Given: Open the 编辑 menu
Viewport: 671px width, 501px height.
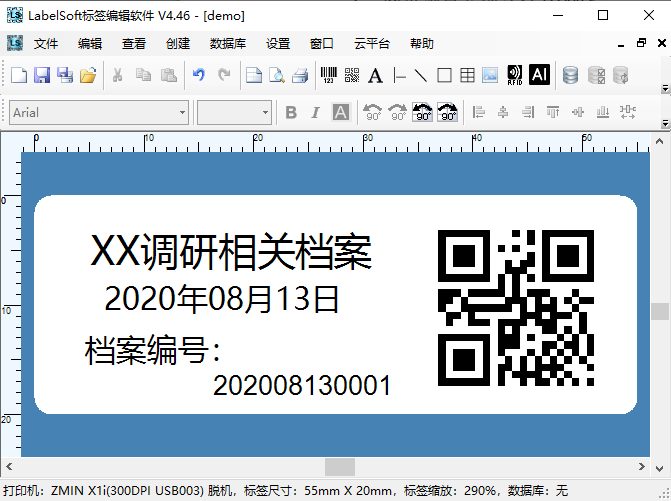Looking at the screenshot, I should [x=90, y=44].
